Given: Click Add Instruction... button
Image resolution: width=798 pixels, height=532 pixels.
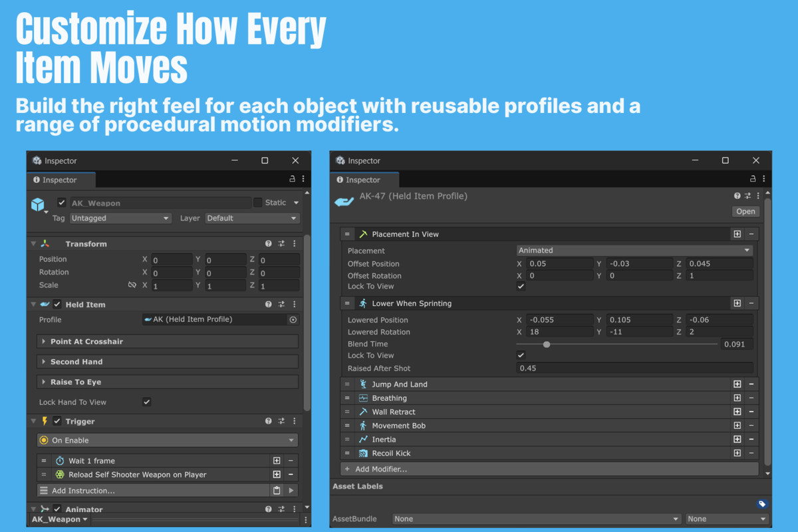Looking at the screenshot, I should coord(153,491).
